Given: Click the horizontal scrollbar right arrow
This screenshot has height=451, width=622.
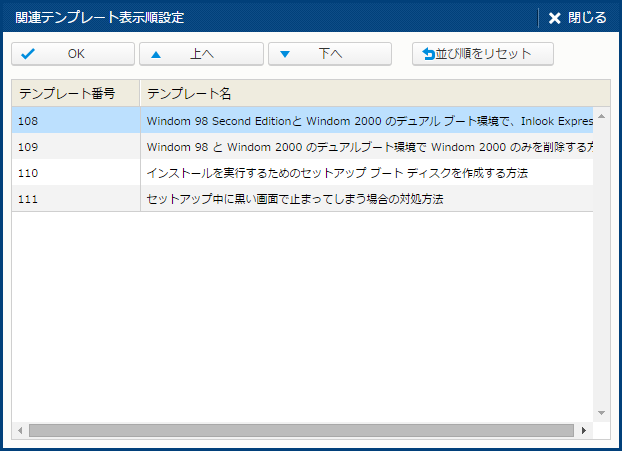Looking at the screenshot, I should 584,430.
